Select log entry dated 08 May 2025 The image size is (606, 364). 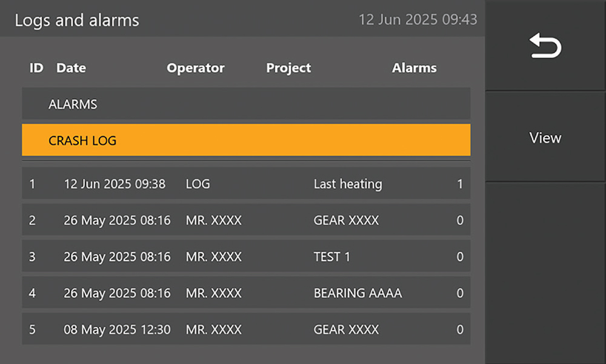pyautogui.click(x=246, y=329)
